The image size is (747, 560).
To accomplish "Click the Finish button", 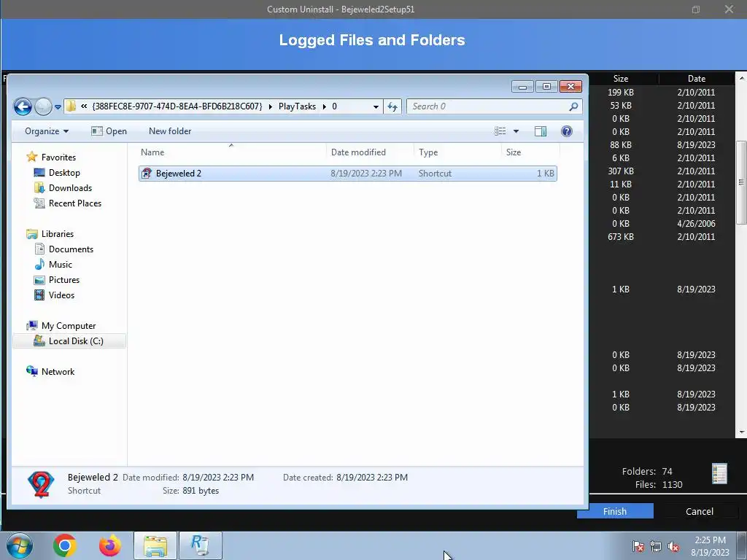I will [615, 511].
